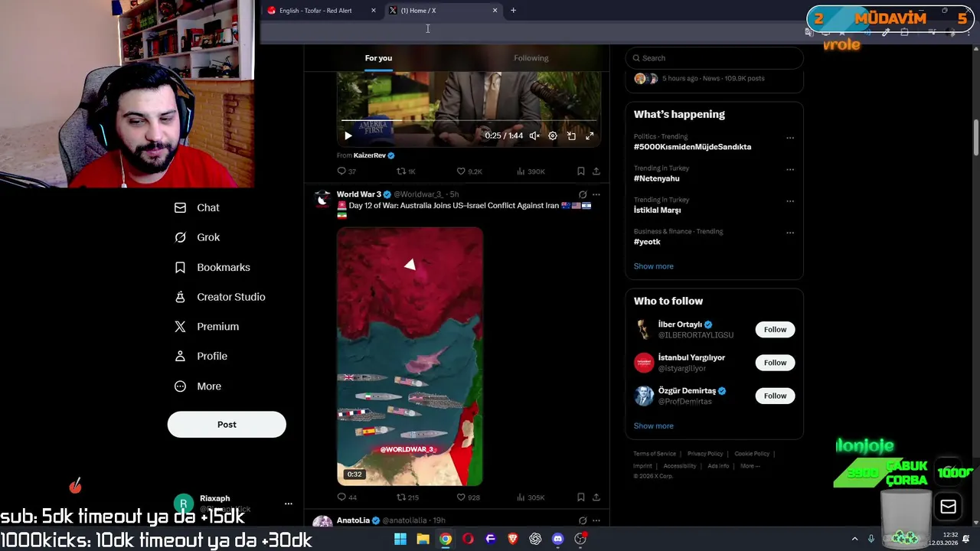Screen dimensions: 980x551
Task: Show hidden system tray icons
Action: click(x=854, y=539)
